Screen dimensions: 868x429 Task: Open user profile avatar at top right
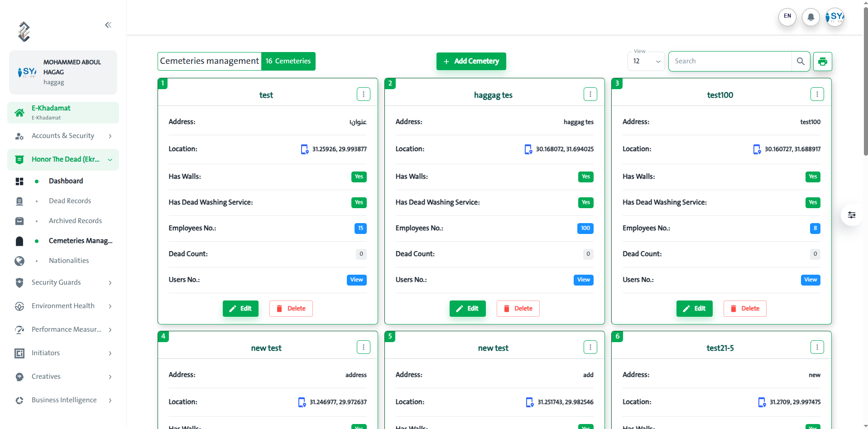click(834, 17)
